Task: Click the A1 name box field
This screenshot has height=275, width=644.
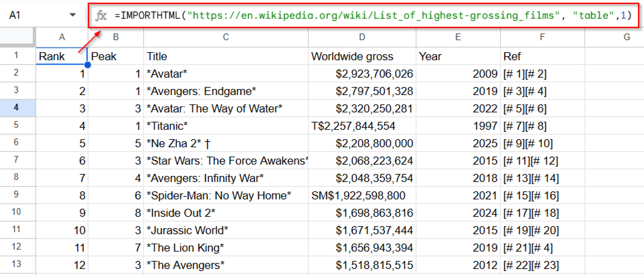Action: click(x=31, y=15)
